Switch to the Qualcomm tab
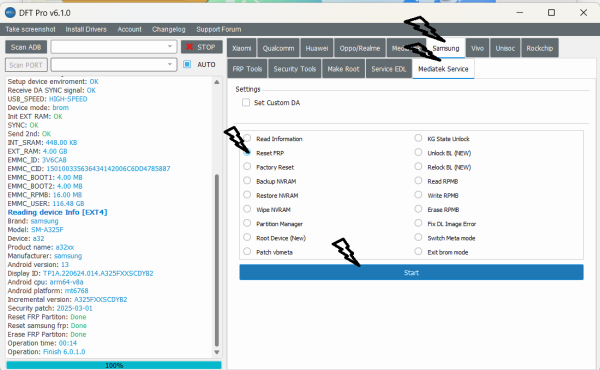The width and height of the screenshot is (600, 370). (278, 48)
